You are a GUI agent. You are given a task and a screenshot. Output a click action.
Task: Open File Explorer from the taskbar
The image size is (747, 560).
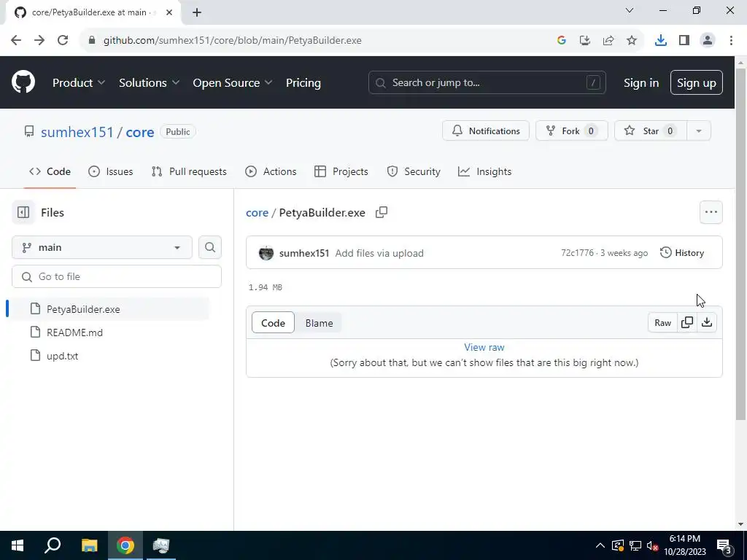pos(89,545)
